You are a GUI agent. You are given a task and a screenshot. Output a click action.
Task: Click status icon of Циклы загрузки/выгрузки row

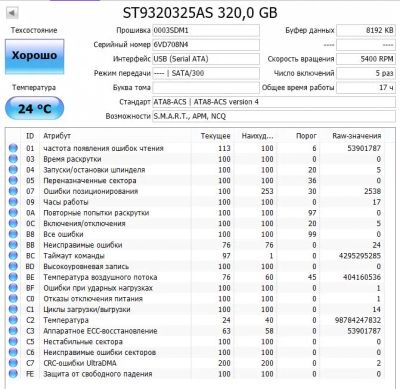(x=13, y=309)
